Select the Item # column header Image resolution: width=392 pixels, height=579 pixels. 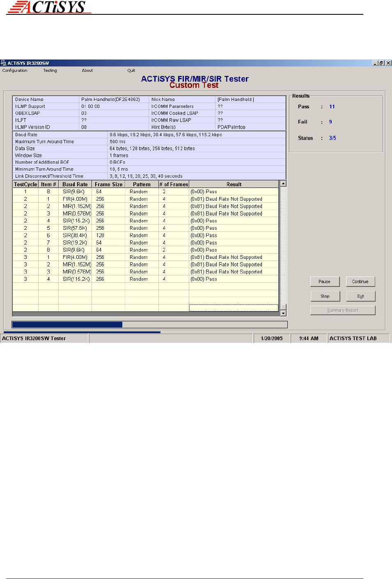click(48, 184)
